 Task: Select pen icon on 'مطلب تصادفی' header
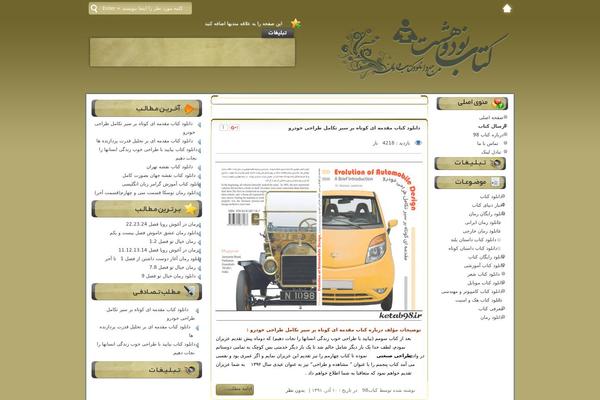pyautogui.click(x=189, y=291)
